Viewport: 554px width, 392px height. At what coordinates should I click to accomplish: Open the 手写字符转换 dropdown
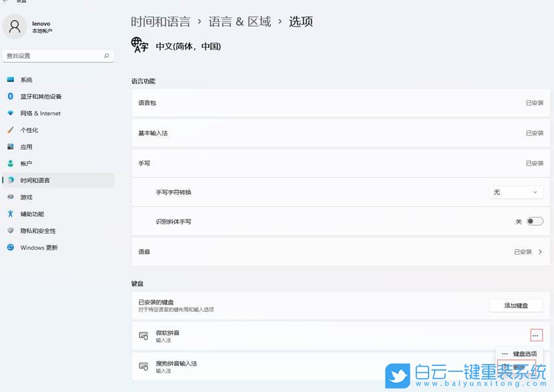click(x=515, y=192)
